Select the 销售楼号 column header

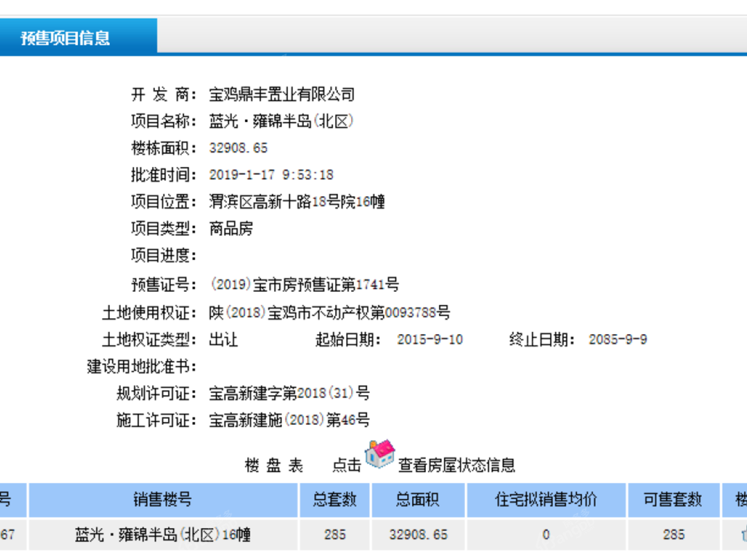point(162,500)
